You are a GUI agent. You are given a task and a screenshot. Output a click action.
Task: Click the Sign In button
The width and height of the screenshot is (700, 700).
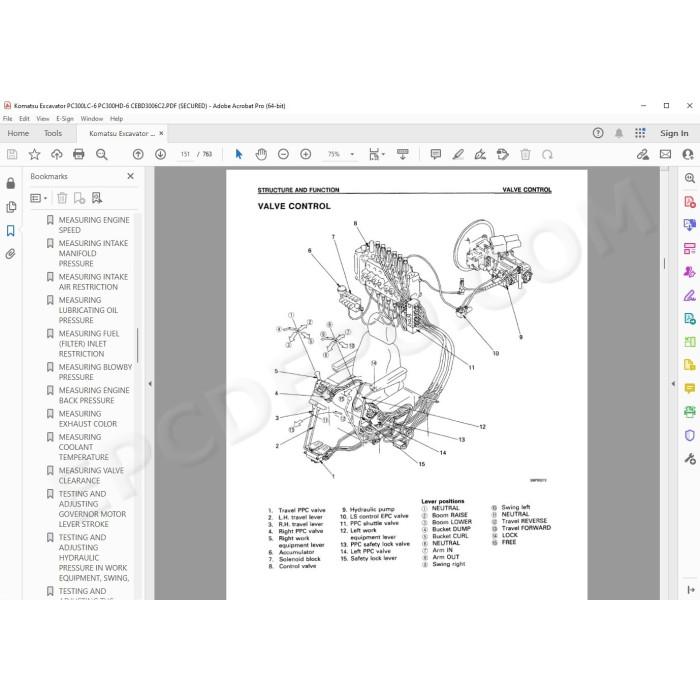pyautogui.click(x=674, y=133)
